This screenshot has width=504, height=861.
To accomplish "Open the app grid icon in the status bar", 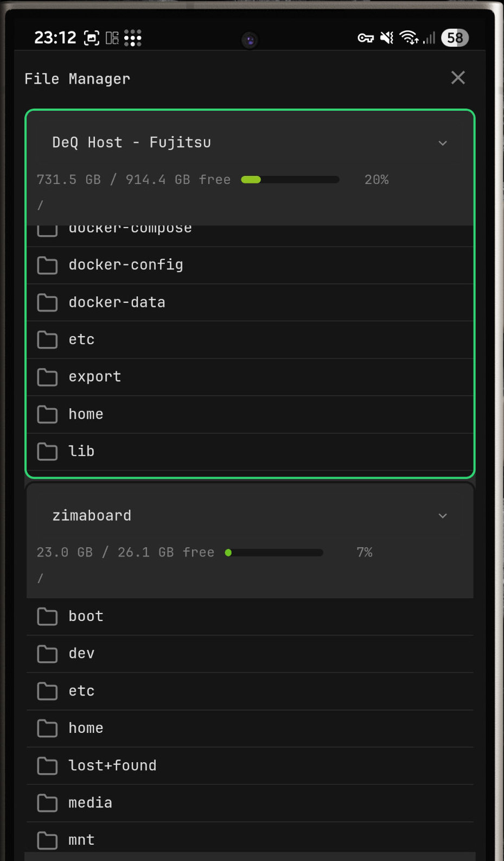I will 133,37.
